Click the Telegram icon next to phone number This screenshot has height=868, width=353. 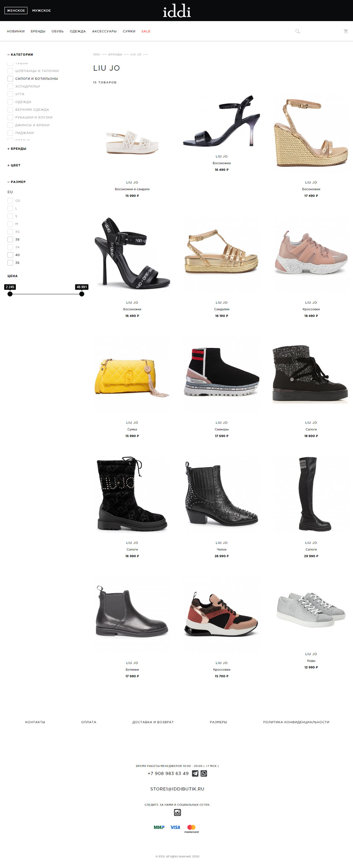click(x=195, y=774)
